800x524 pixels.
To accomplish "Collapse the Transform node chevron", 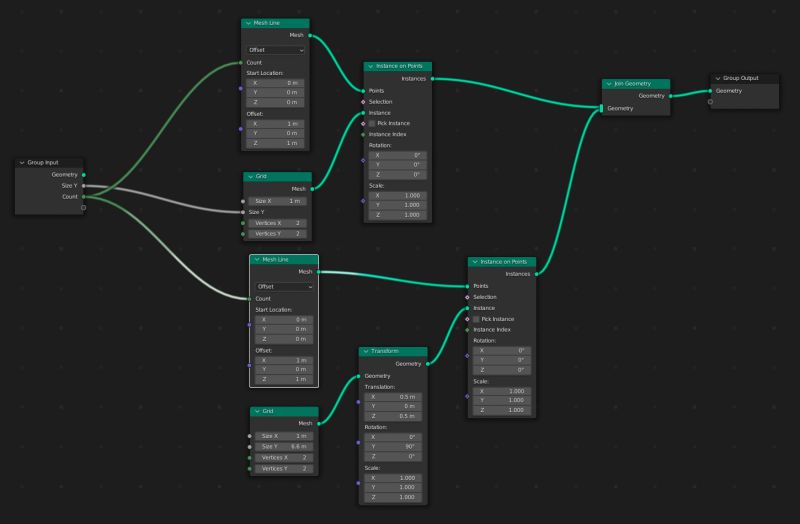I will point(366,352).
